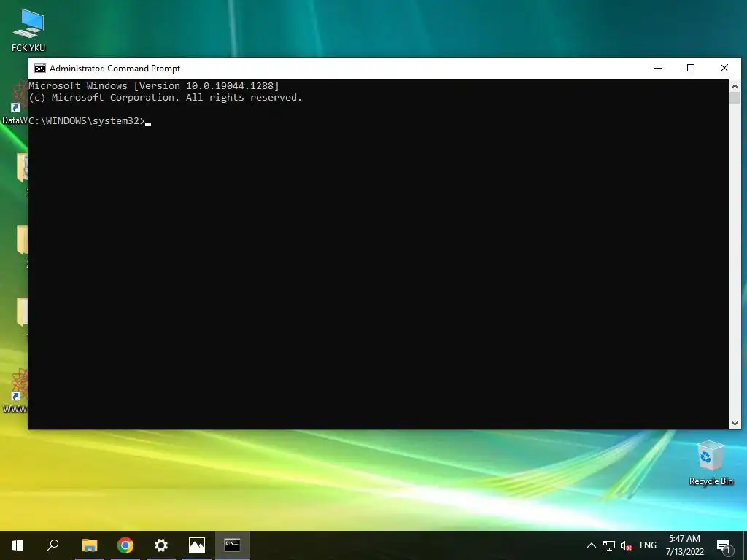Launch File Explorer from the taskbar
747x560 pixels.
click(89, 545)
